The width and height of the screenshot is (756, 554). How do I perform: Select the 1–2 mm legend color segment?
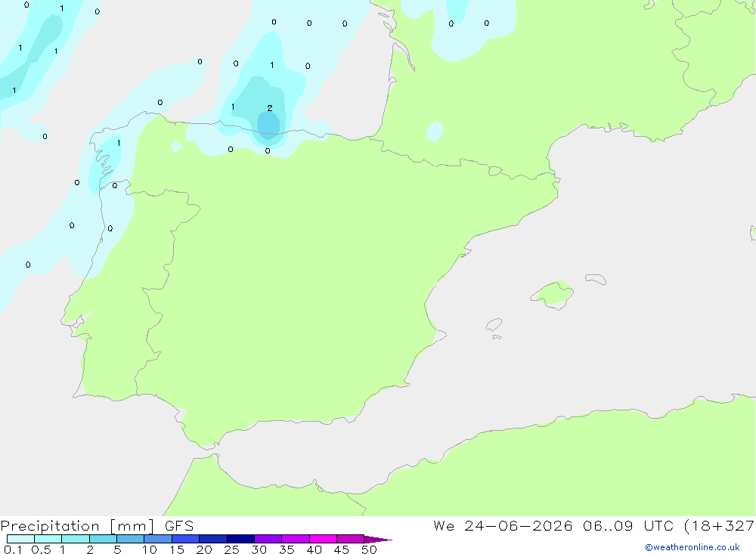click(x=76, y=539)
